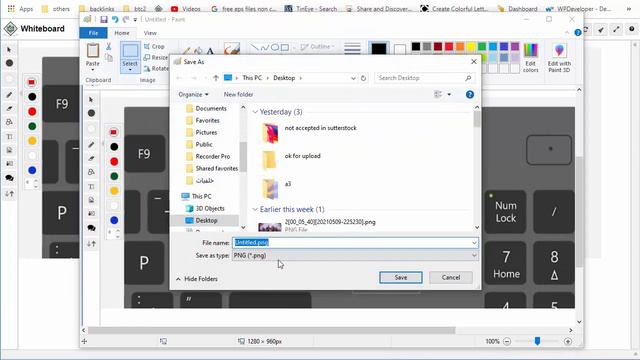This screenshot has height=360, width=640.
Task: Switch to the Home tab in Paint
Action: [x=122, y=33]
